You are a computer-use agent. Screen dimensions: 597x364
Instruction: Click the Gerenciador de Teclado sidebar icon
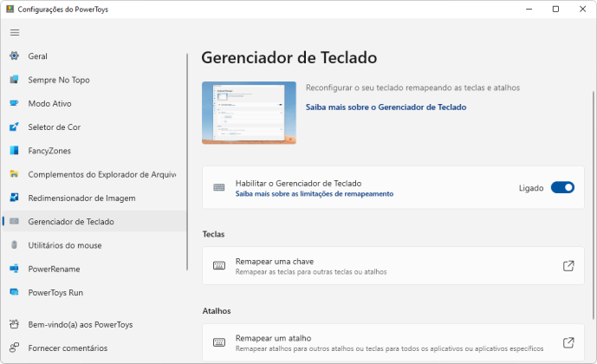[14, 221]
